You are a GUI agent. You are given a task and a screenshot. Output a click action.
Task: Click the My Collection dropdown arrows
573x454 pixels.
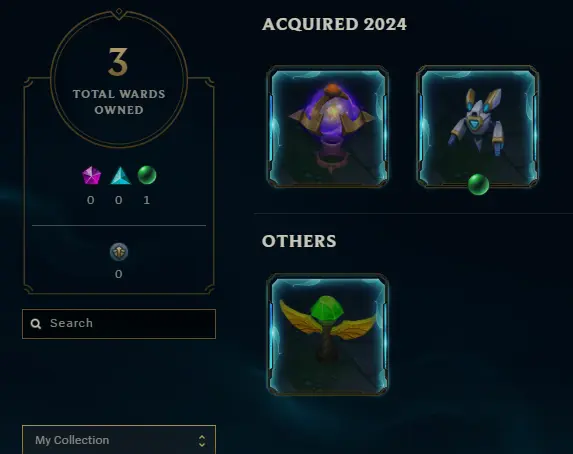click(202, 441)
